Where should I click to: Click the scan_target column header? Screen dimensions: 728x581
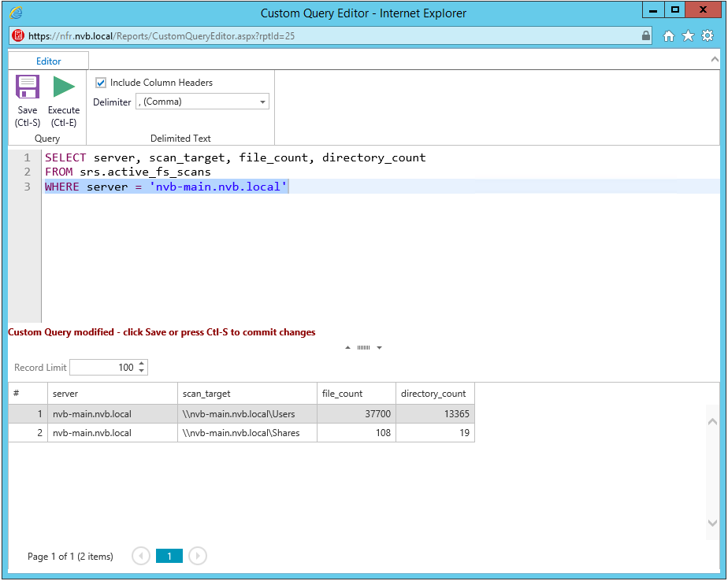[247, 394]
